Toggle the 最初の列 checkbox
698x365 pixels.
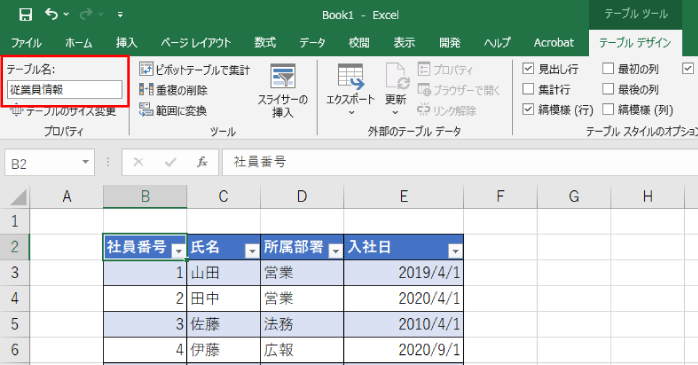pos(608,69)
